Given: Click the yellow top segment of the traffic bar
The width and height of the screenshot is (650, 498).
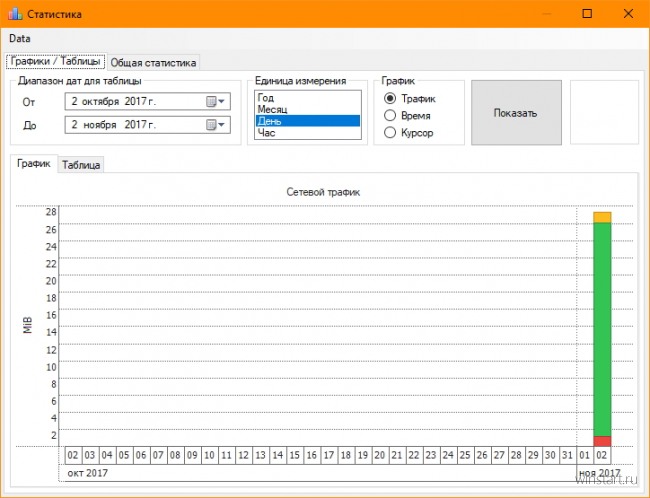Looking at the screenshot, I should click(602, 218).
